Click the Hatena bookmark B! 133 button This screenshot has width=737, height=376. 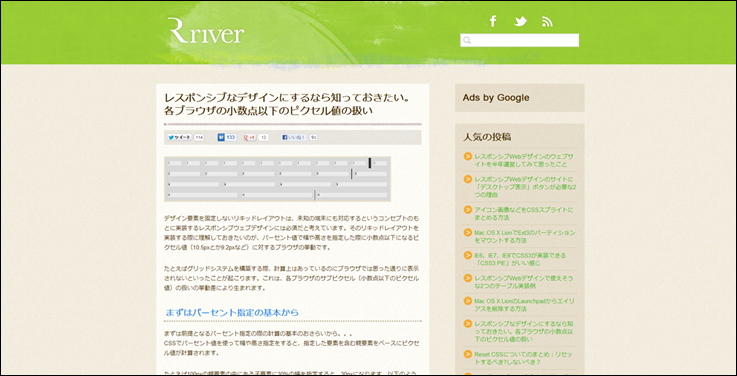pyautogui.click(x=227, y=137)
